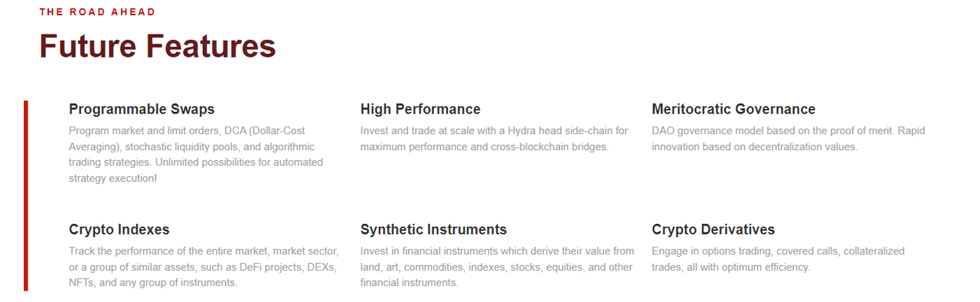This screenshot has height=302, width=980.
Task: Click the Future Features main heading
Action: [158, 46]
